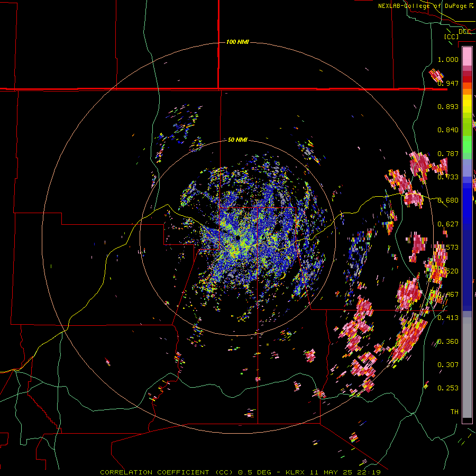
Task: Click the 0.893 scale value
Action: tap(448, 106)
